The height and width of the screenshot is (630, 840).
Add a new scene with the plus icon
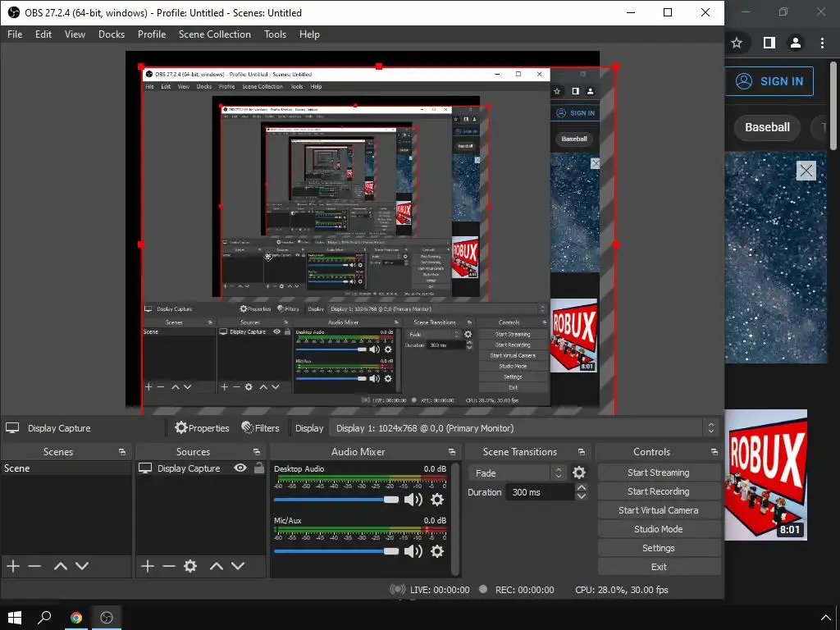[x=13, y=566]
